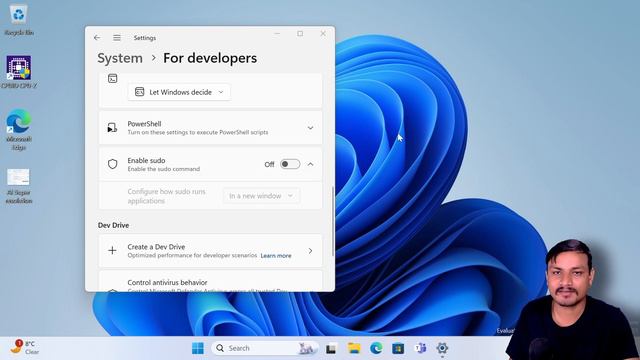640x360 pixels.
Task: Click the PowerShell script icon
Action: tap(112, 128)
